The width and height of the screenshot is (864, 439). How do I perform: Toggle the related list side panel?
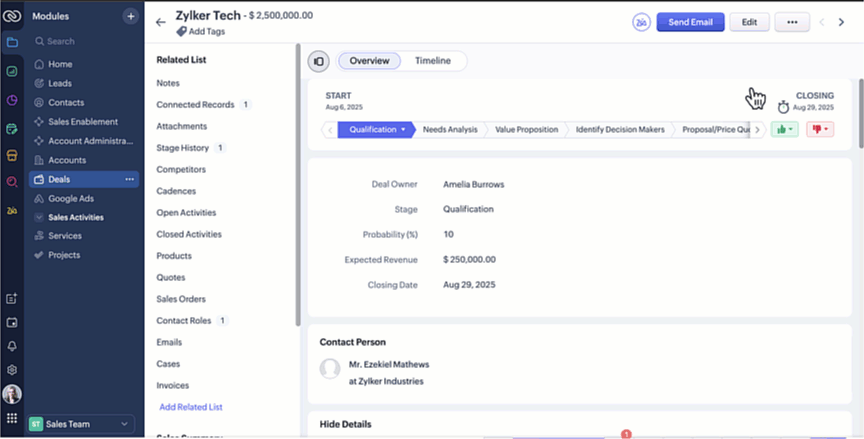(x=318, y=61)
